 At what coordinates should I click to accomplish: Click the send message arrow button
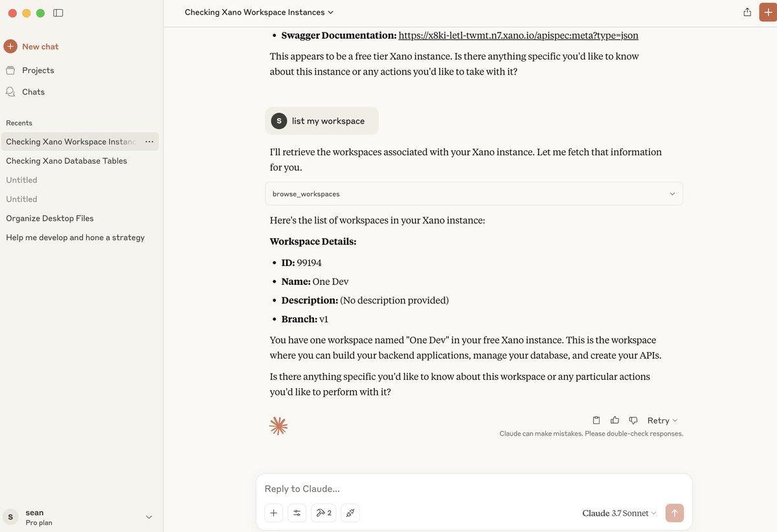coord(674,513)
